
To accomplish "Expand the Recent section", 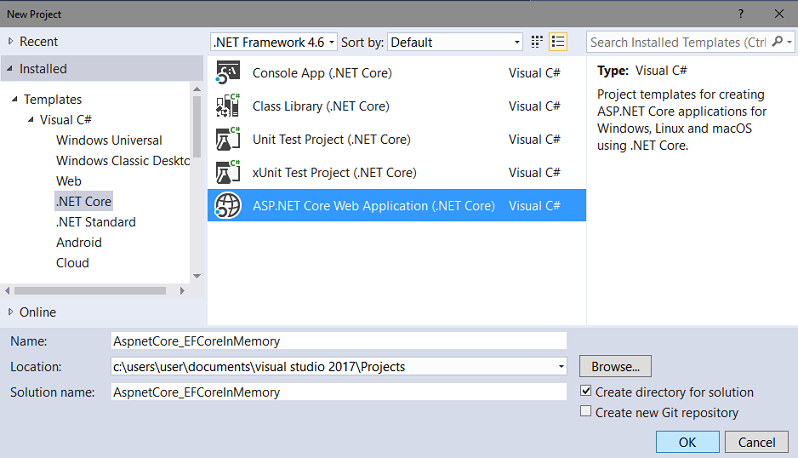I will point(11,41).
